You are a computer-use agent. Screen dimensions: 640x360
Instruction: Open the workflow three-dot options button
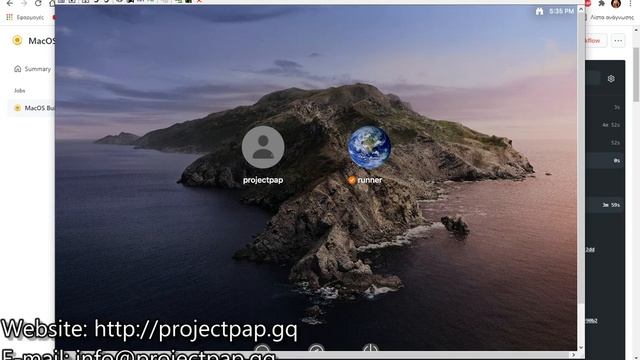[x=618, y=40]
